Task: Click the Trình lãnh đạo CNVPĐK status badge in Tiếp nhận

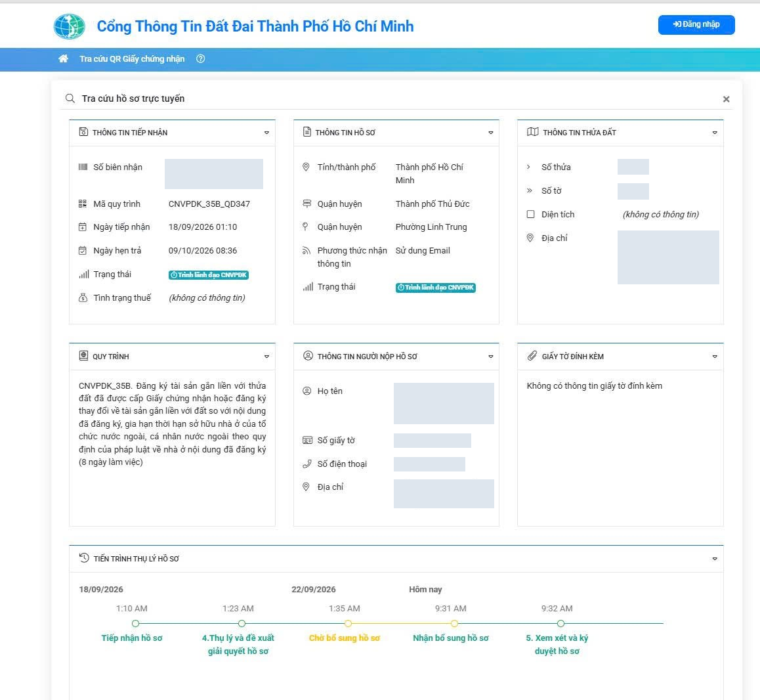Action: tap(209, 275)
